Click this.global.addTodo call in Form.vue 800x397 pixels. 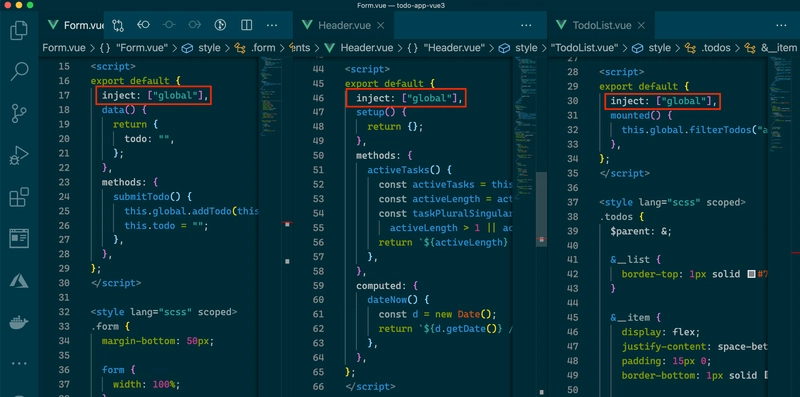click(x=191, y=211)
